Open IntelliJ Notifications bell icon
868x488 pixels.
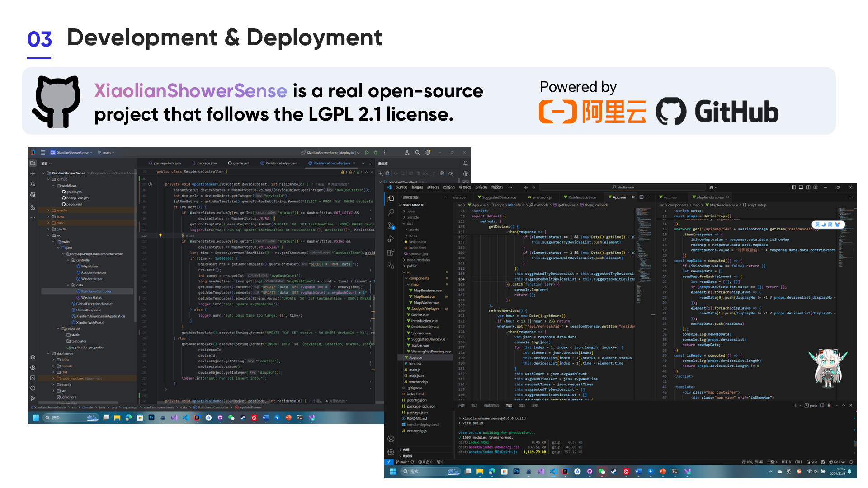(x=465, y=163)
